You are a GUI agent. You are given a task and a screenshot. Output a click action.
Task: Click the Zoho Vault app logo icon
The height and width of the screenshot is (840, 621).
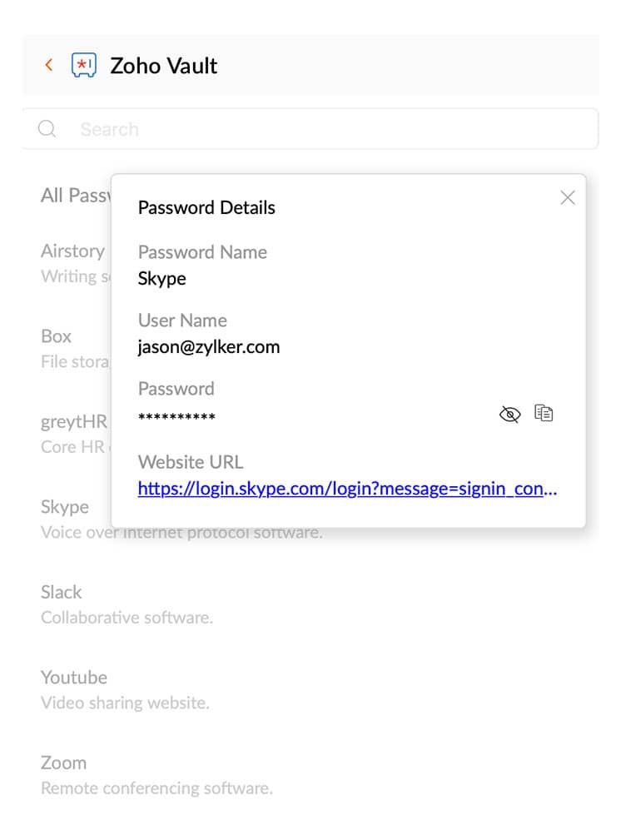tap(85, 65)
